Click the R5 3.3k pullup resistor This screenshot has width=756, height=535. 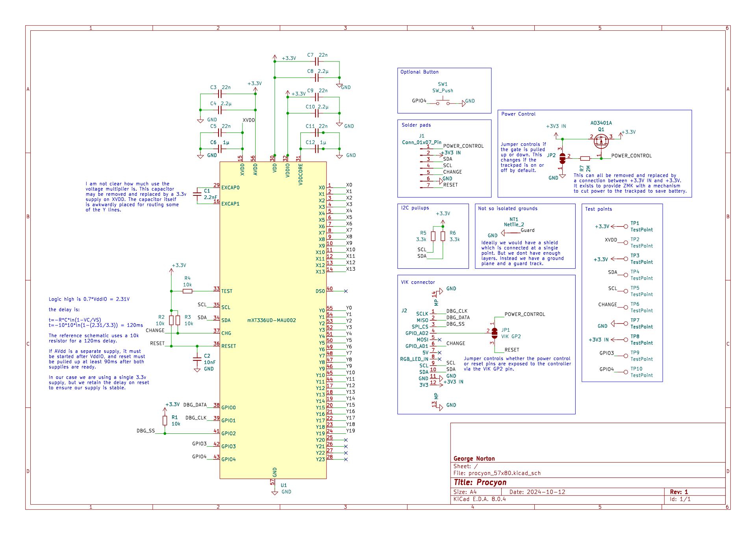[433, 236]
